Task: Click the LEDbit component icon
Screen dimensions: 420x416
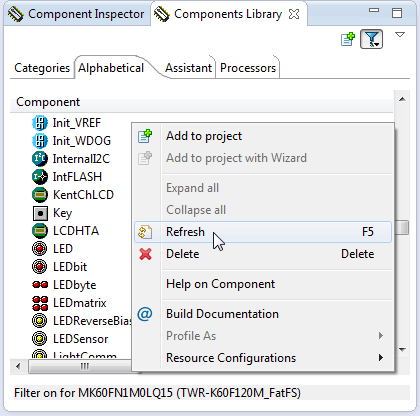Action: [40, 267]
